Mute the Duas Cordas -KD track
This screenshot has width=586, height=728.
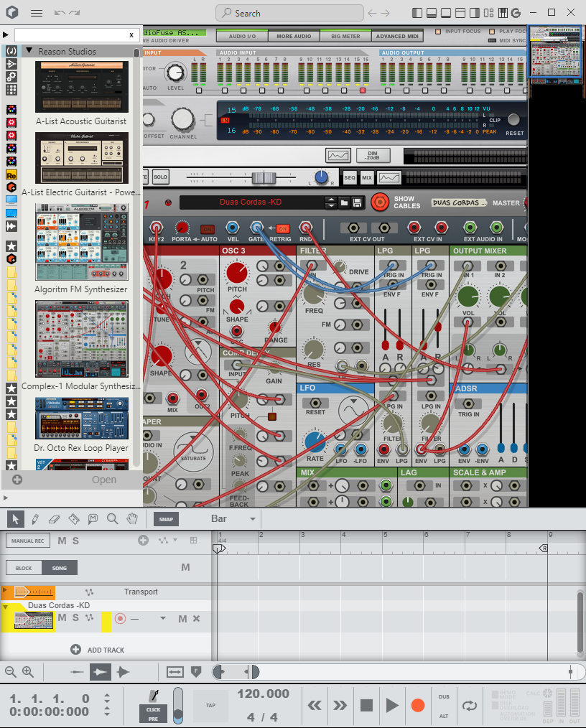click(62, 618)
